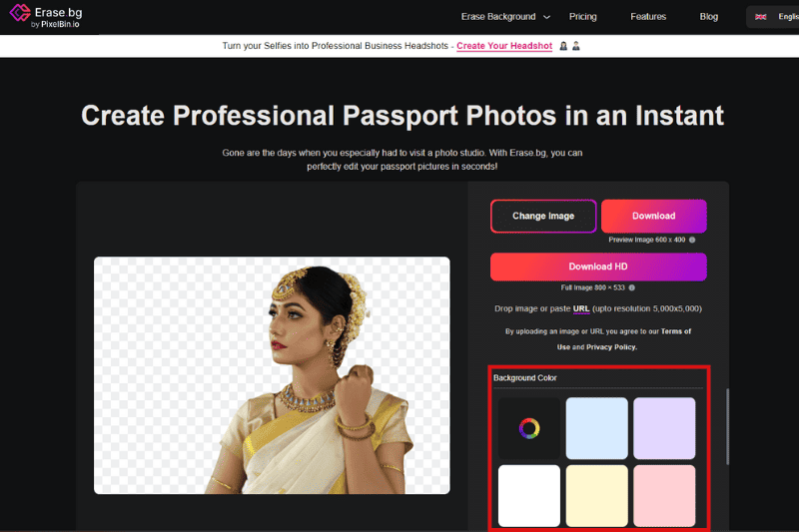Open the Privacy Policy link

(x=609, y=347)
